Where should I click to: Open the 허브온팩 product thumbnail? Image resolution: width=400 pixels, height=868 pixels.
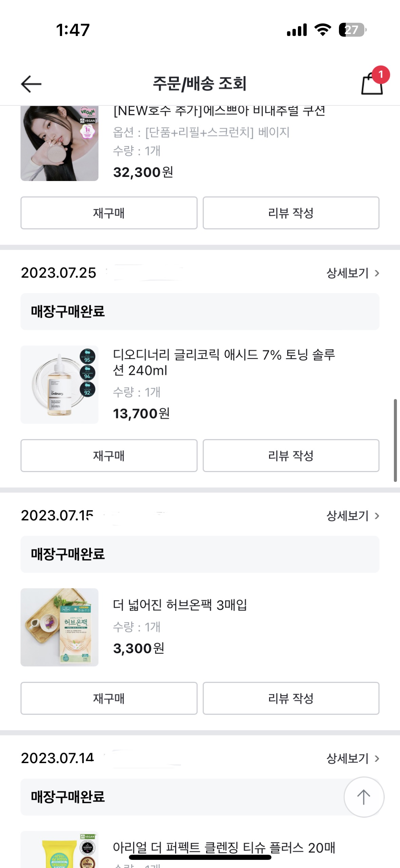(59, 627)
